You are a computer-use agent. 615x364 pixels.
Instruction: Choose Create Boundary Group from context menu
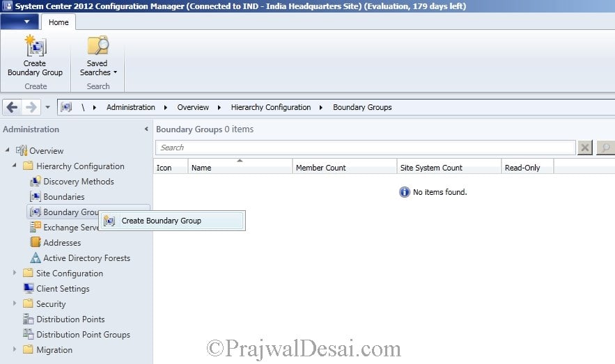(172, 221)
